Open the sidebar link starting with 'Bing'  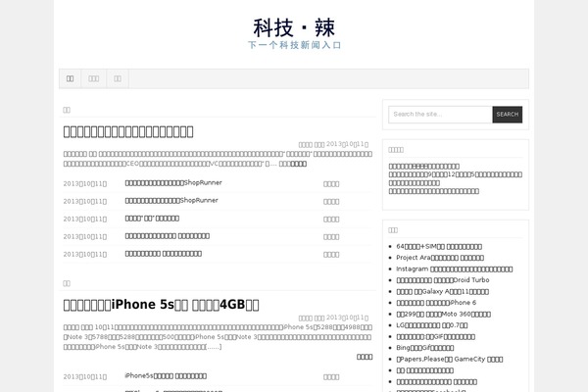click(x=425, y=348)
